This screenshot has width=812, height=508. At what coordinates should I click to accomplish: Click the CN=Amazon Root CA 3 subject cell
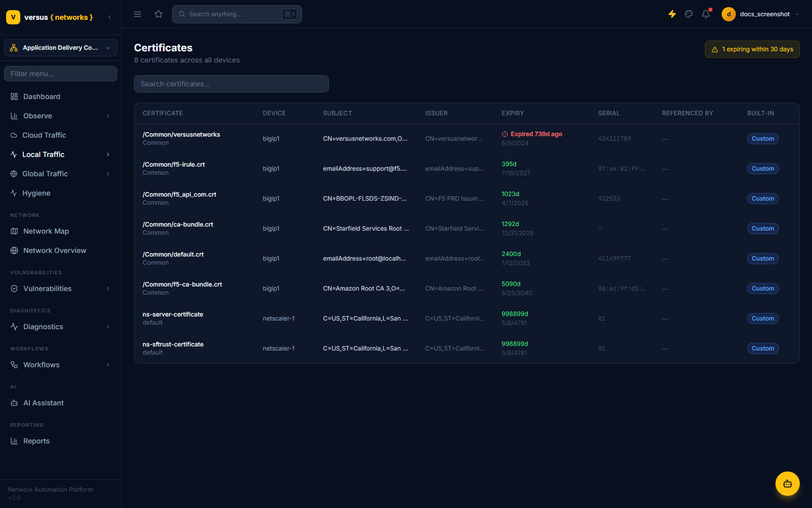click(364, 289)
